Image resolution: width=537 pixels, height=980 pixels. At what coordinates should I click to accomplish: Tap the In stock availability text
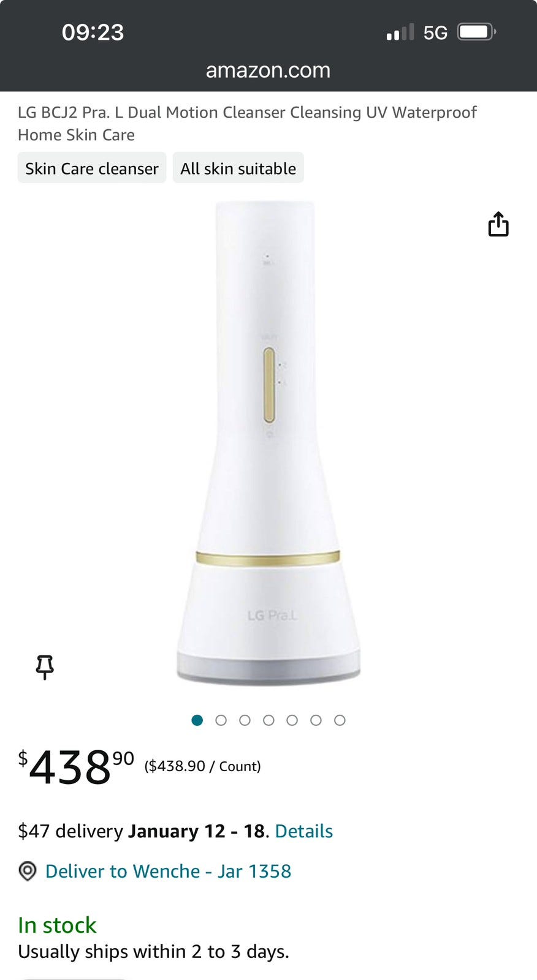point(57,925)
